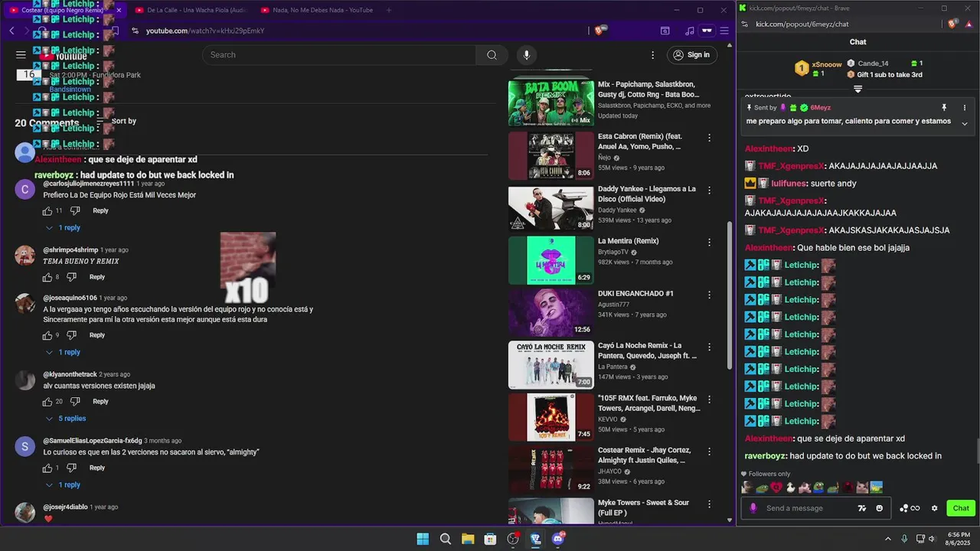Switch to Nada, No Me Debes Nada tab
The image size is (980, 551).
(315, 10)
